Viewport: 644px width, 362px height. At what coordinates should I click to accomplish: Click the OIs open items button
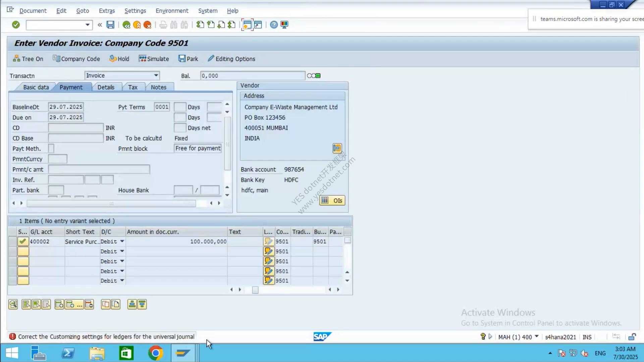click(x=332, y=200)
